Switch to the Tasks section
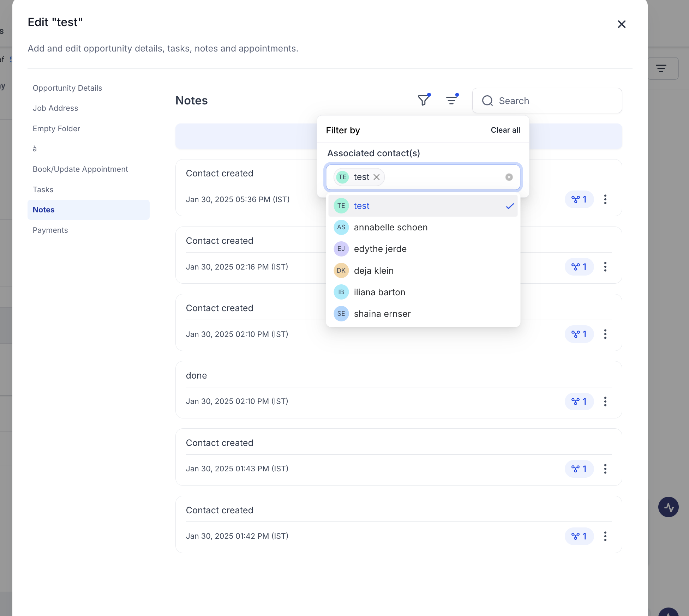689x616 pixels. pos(43,190)
